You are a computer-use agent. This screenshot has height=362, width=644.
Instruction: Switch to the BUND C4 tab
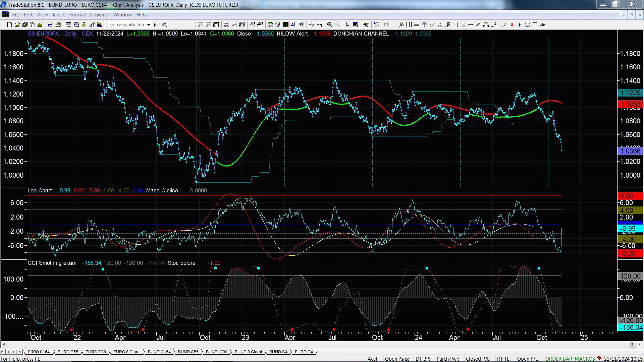(278, 352)
